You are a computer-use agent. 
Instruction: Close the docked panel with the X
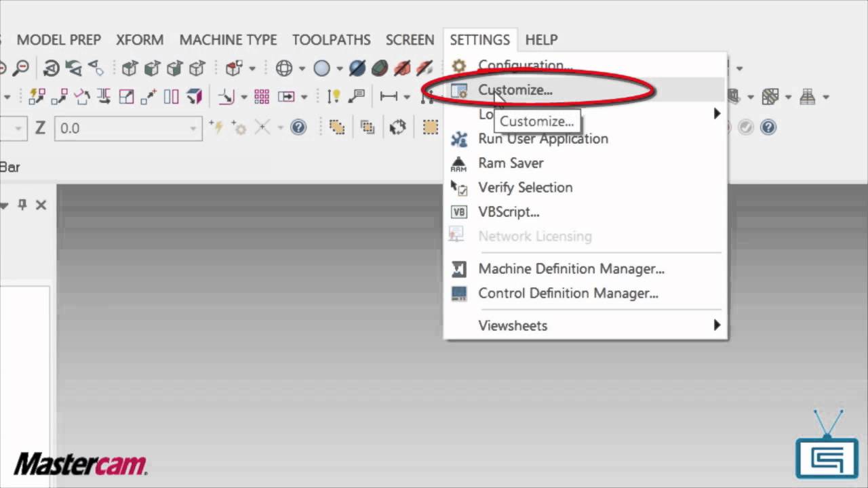(41, 204)
